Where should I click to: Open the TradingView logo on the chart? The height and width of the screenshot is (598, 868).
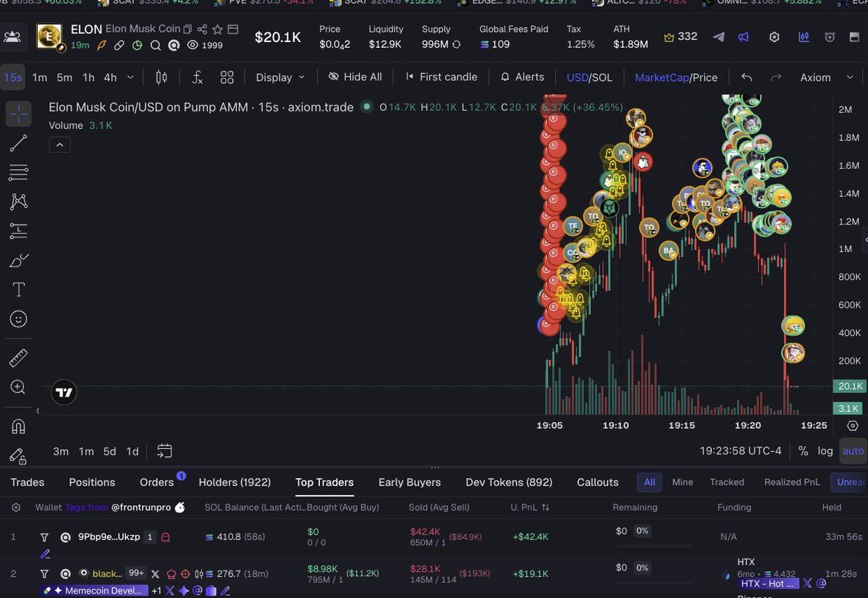(x=64, y=392)
